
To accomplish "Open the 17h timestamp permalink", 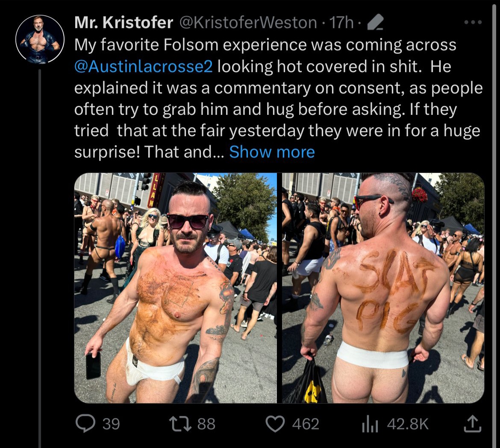I will 341,23.
